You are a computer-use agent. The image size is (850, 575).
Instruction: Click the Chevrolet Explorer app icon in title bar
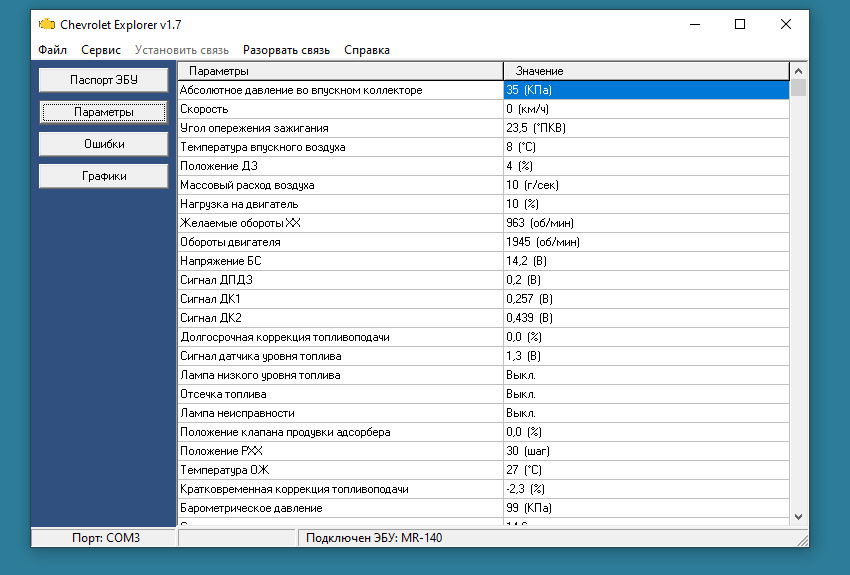[47, 24]
